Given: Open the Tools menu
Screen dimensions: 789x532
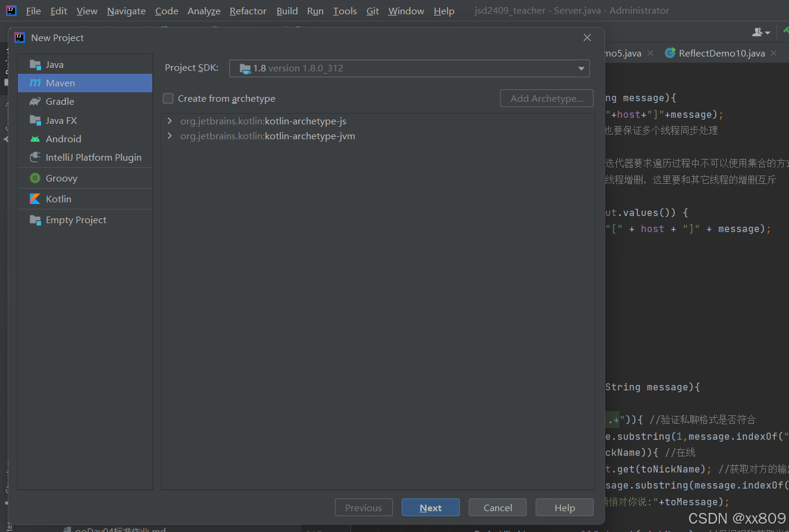Looking at the screenshot, I should [x=345, y=11].
